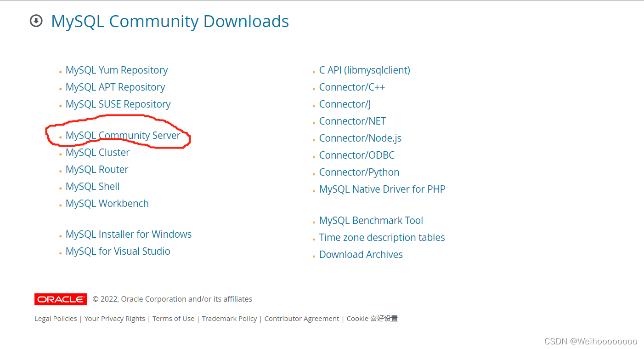Screen dimensions: 644x349
Task: Visit Download Archives page
Action: tap(361, 255)
